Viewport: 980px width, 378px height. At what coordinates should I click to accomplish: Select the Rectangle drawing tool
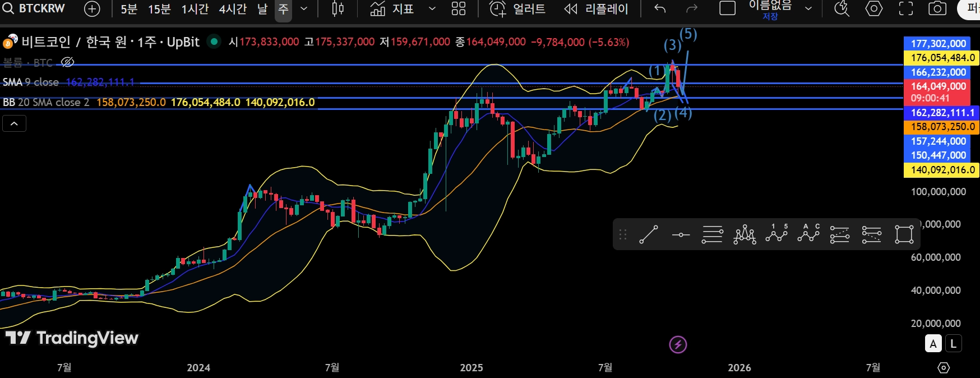904,234
